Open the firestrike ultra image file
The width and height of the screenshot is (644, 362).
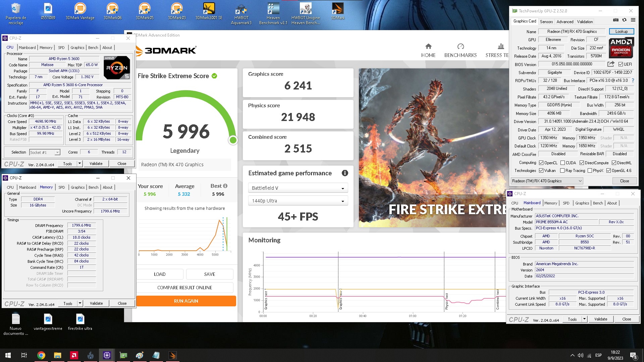pos(80,322)
